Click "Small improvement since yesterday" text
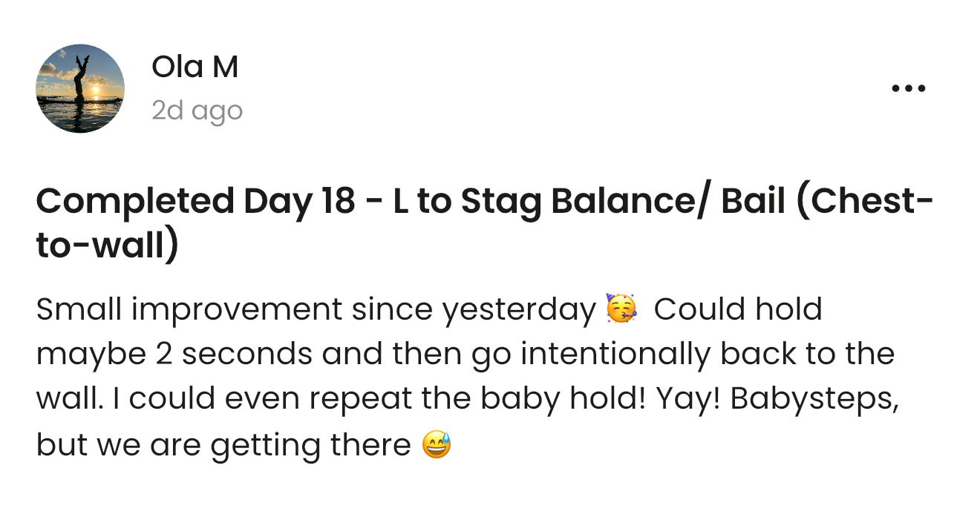Viewport: 980px width, 514px height. [x=316, y=309]
